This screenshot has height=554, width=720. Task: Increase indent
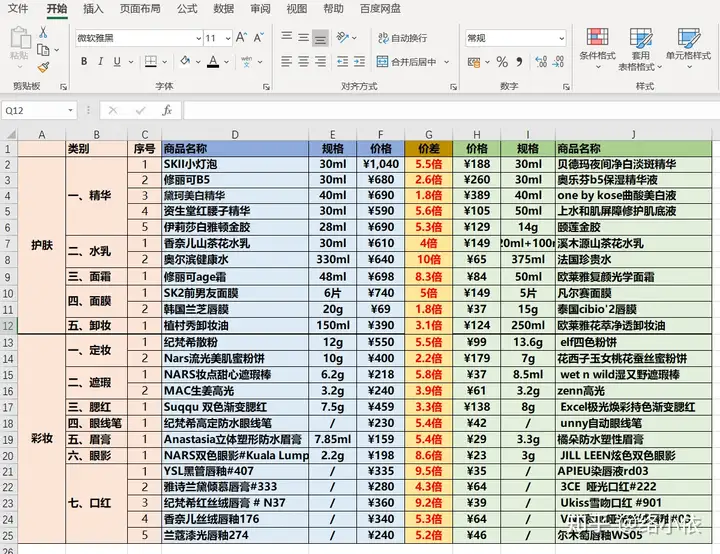360,62
